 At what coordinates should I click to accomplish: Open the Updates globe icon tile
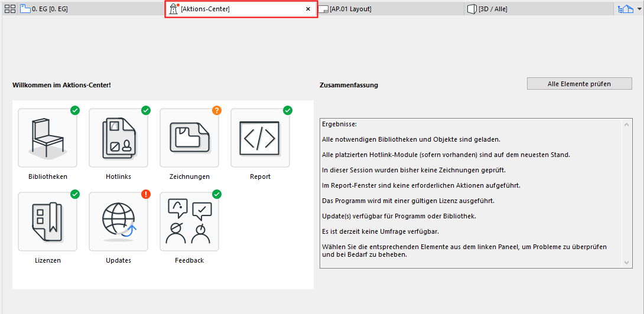pyautogui.click(x=118, y=222)
